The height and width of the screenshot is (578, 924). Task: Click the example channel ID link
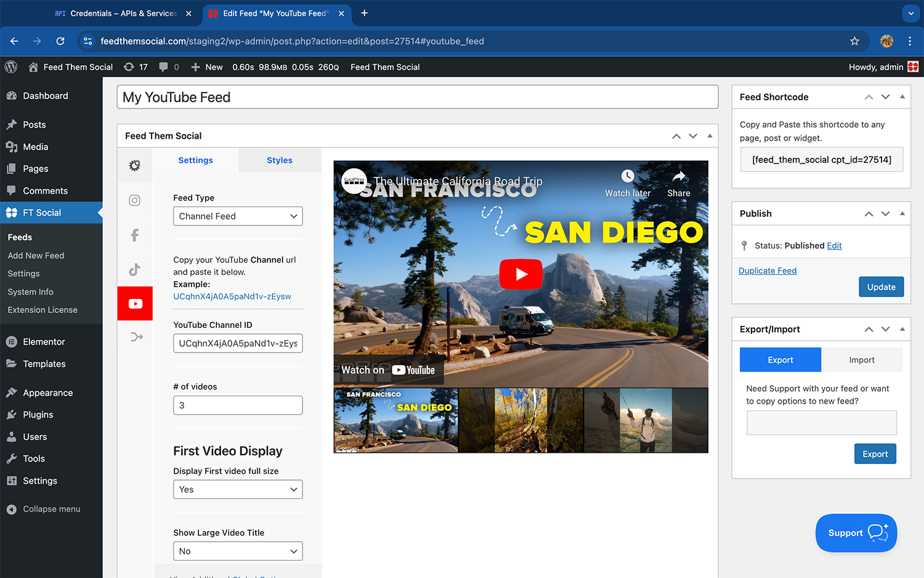pos(232,296)
